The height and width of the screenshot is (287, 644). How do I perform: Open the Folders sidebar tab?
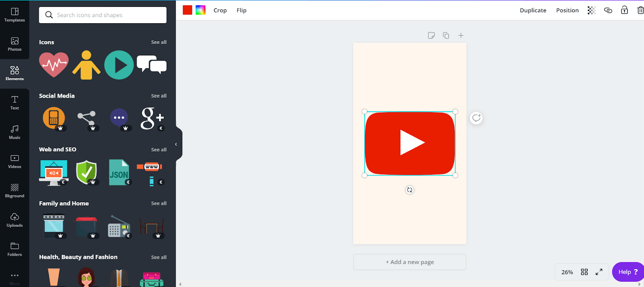coord(15,249)
